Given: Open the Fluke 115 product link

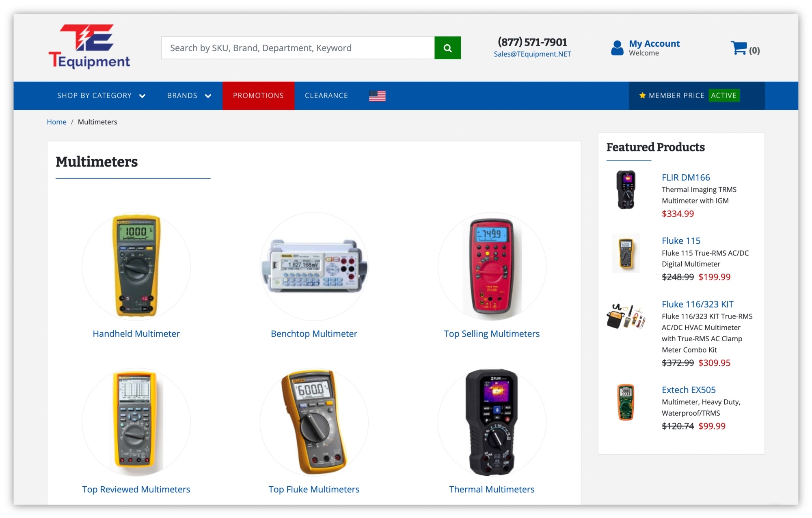Looking at the screenshot, I should click(681, 241).
